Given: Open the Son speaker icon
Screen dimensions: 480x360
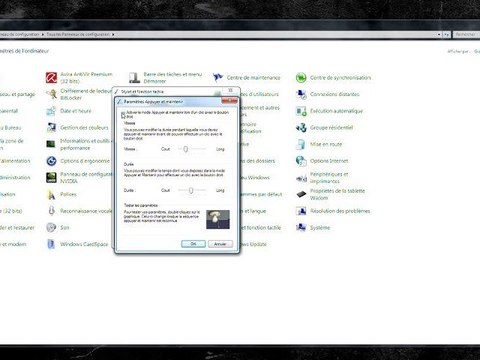Looking at the screenshot, I should pos(51,228).
